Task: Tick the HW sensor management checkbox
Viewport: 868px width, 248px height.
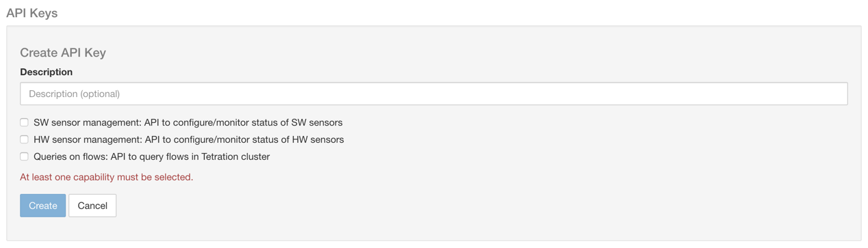Action: tap(24, 139)
